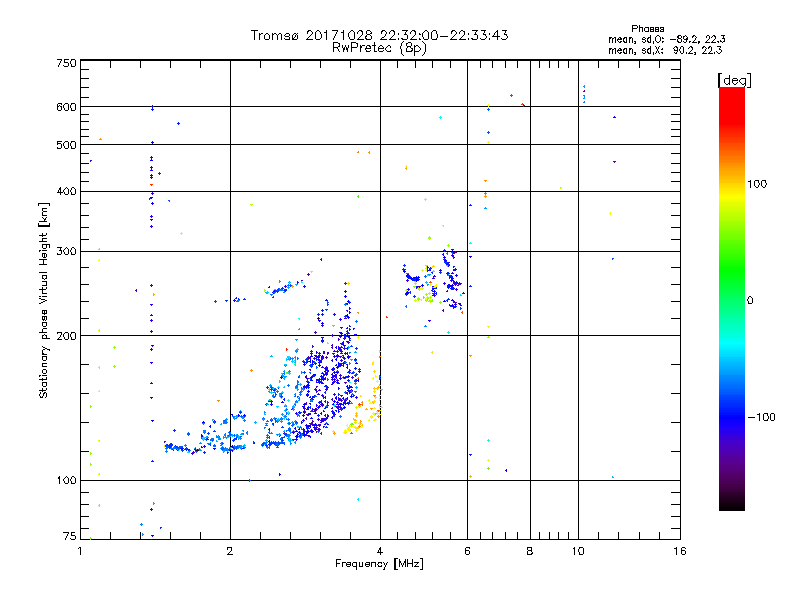The image size is (800, 600).
Task: Click the "4" MHz frequency axis label
Action: click(x=380, y=551)
